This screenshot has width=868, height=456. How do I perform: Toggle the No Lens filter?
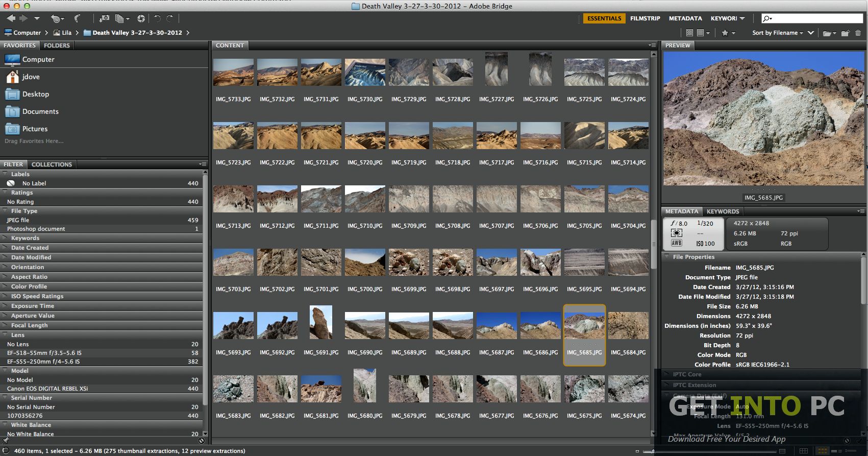click(x=102, y=344)
